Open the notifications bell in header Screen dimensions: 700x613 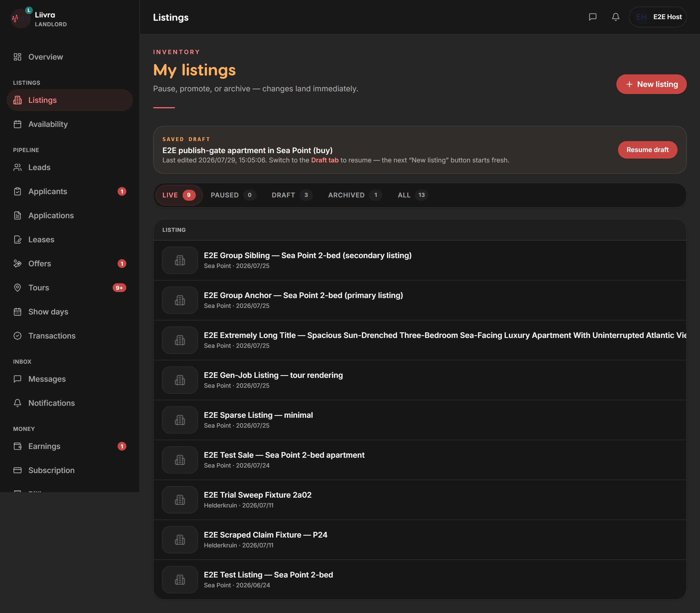pyautogui.click(x=616, y=17)
